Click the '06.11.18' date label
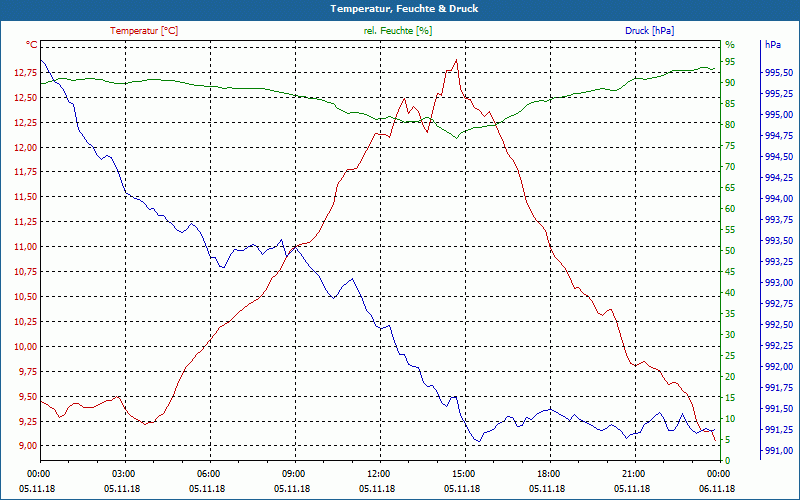 (x=717, y=488)
